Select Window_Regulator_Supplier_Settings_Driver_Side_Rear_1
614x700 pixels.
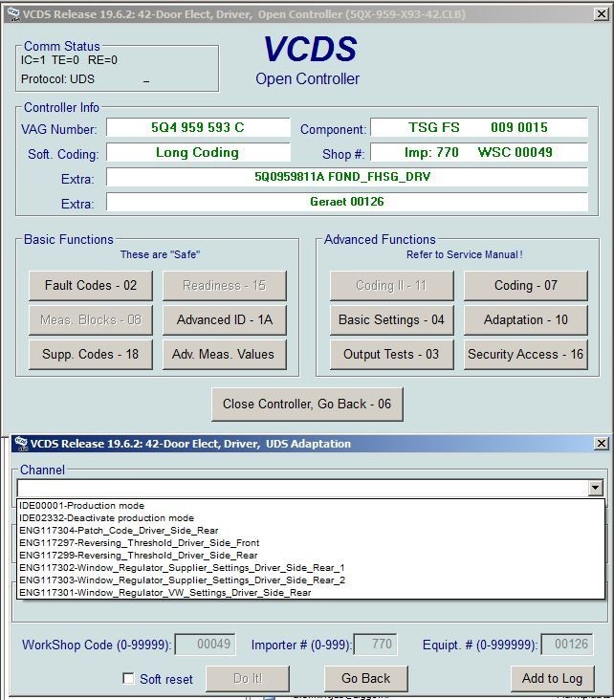pos(311,568)
